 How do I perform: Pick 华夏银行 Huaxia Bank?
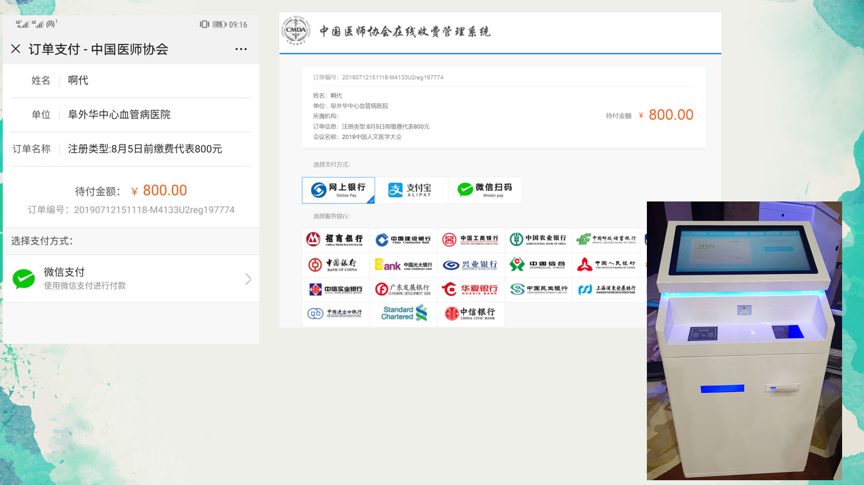[471, 289]
